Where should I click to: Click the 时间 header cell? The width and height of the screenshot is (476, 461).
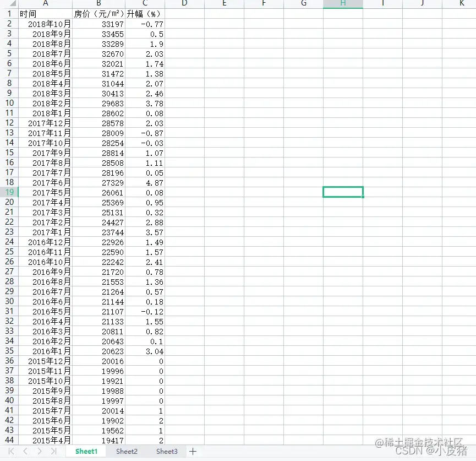tap(46, 14)
